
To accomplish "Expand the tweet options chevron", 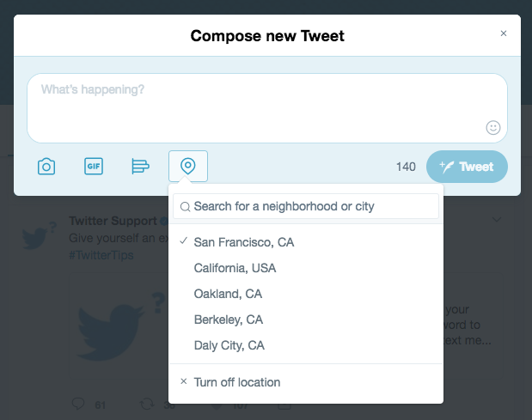I will [497, 220].
